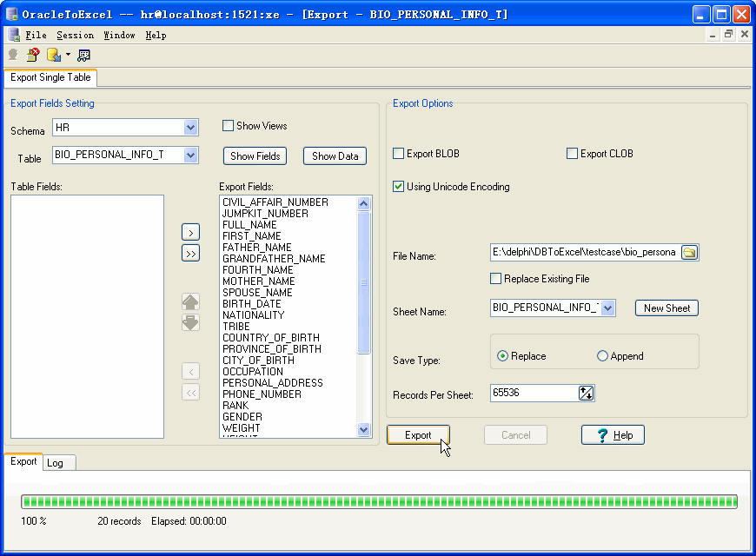Click the Show Data button
756x556 pixels.
point(335,156)
